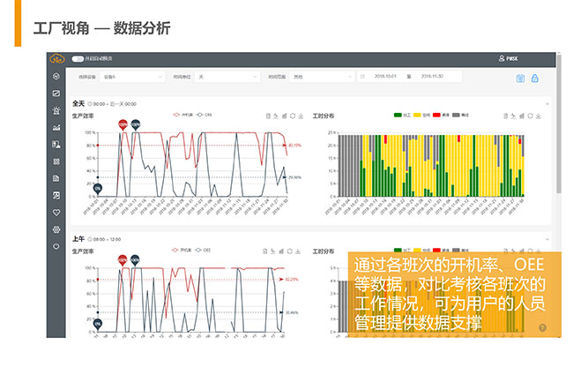Click the cloud logo in top-left corner
The image size is (588, 375).
click(x=56, y=59)
